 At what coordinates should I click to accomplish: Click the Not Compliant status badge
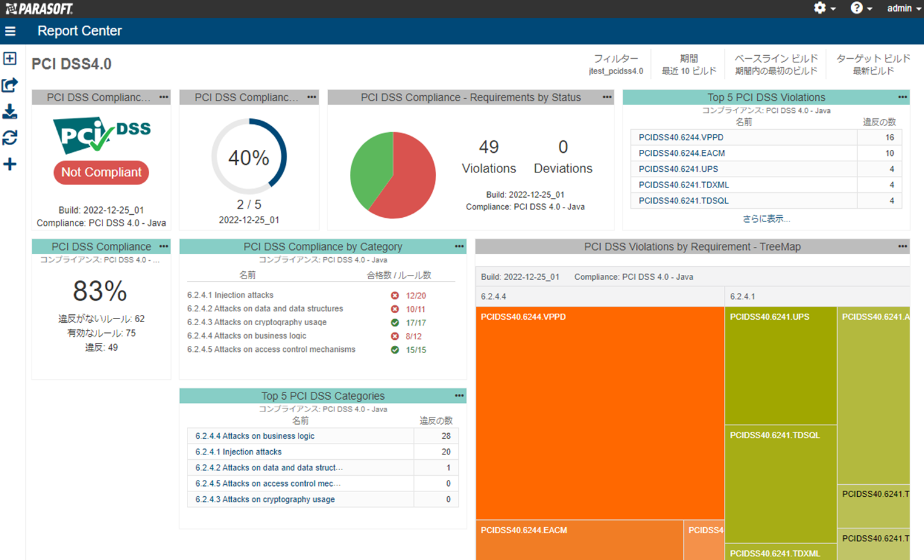(101, 172)
